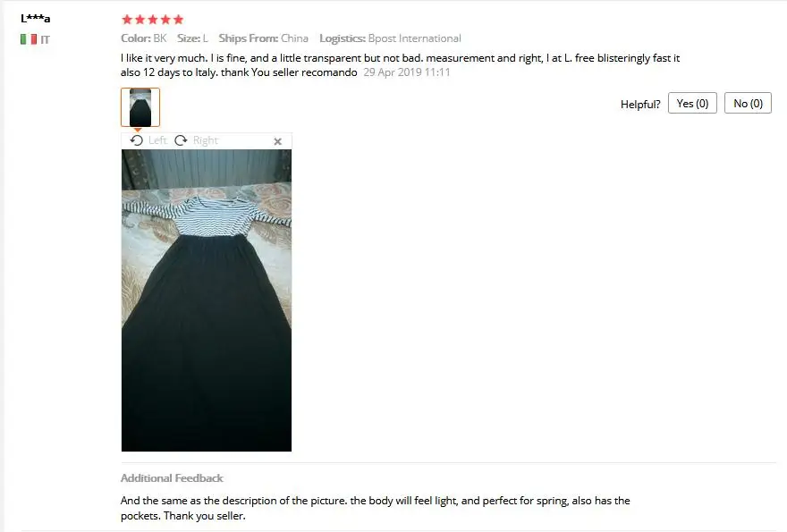
Task: Click the orange pointer triangle under the thumbnail
Action: coord(138,130)
